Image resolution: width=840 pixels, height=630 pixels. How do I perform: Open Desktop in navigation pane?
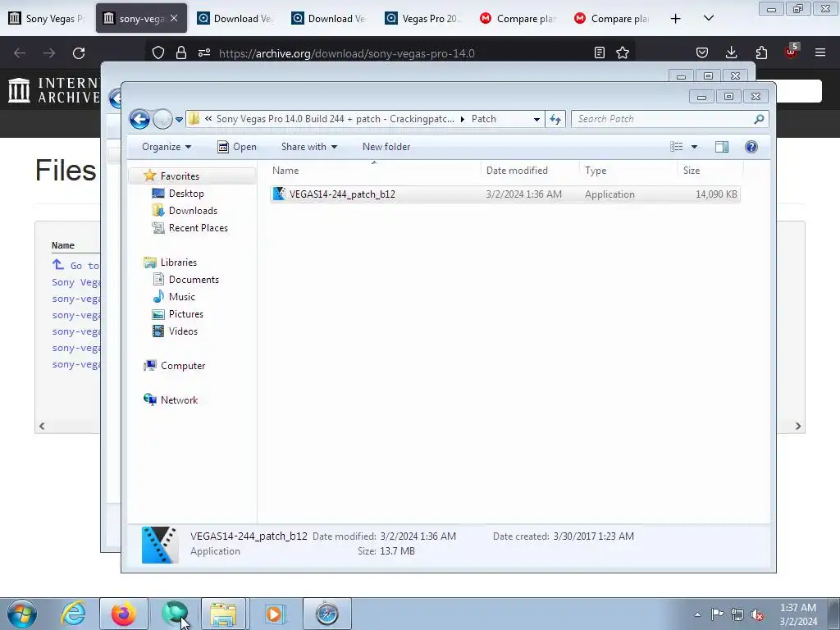click(186, 194)
